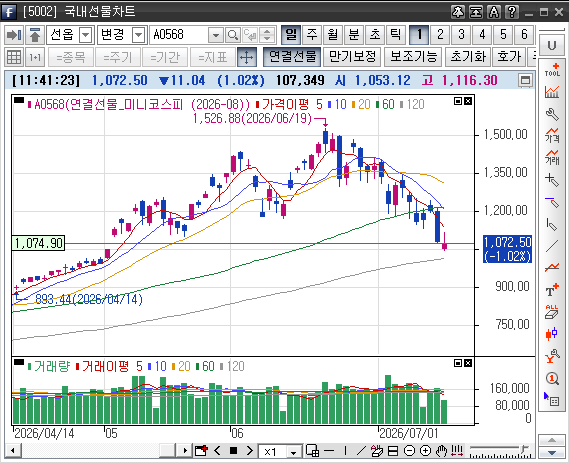Switch to preset tab 6
This screenshot has height=463, width=569.
(x=524, y=35)
